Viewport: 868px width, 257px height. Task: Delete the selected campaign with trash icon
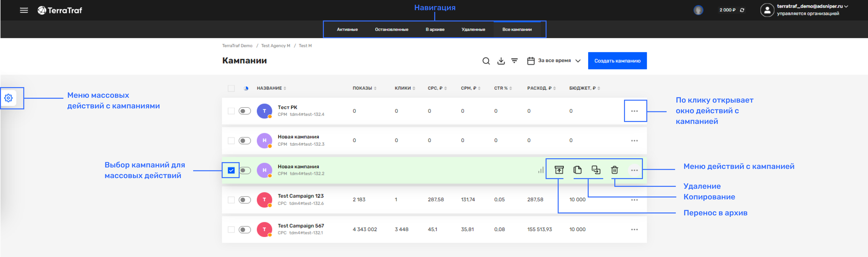pyautogui.click(x=614, y=170)
